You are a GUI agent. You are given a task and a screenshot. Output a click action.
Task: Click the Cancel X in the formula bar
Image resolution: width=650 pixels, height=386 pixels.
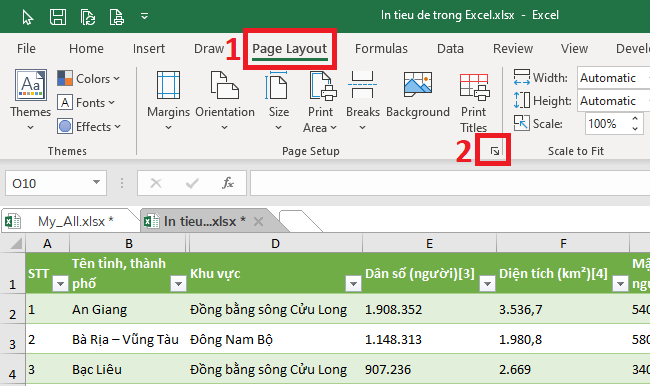point(156,183)
